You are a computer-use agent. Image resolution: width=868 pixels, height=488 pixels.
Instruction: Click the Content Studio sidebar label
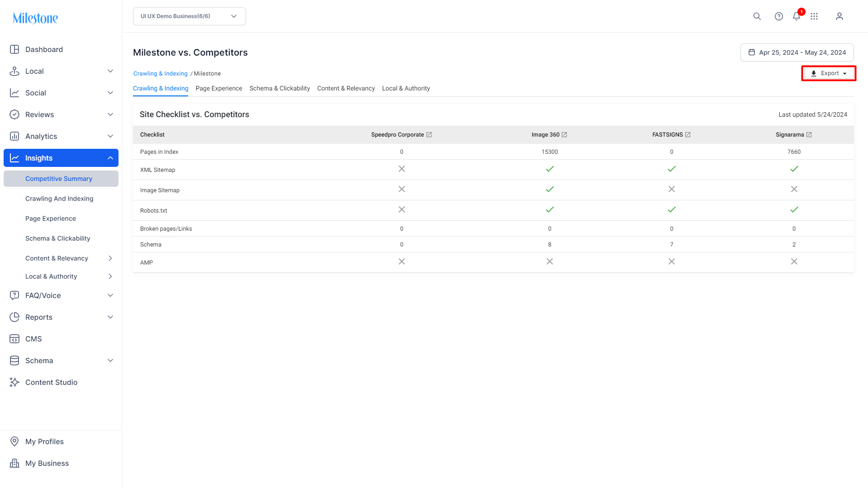coord(51,382)
